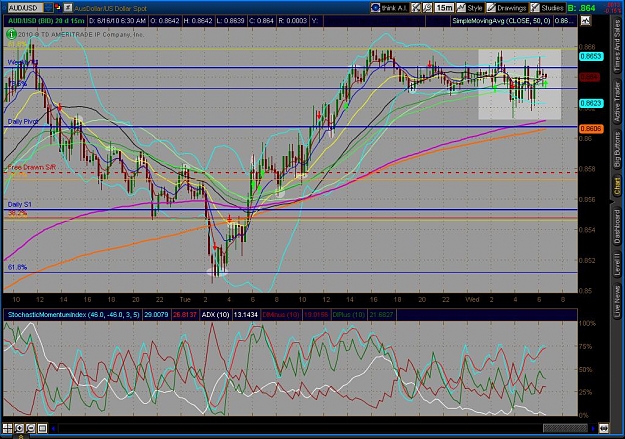Click the zoom in icon at bottom
The width and height of the screenshot is (625, 439).
click(x=19, y=429)
